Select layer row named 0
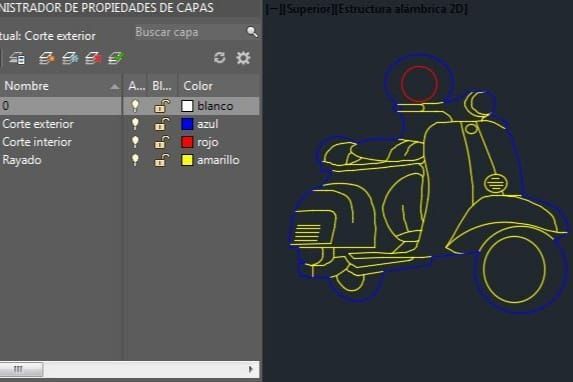 [130, 106]
